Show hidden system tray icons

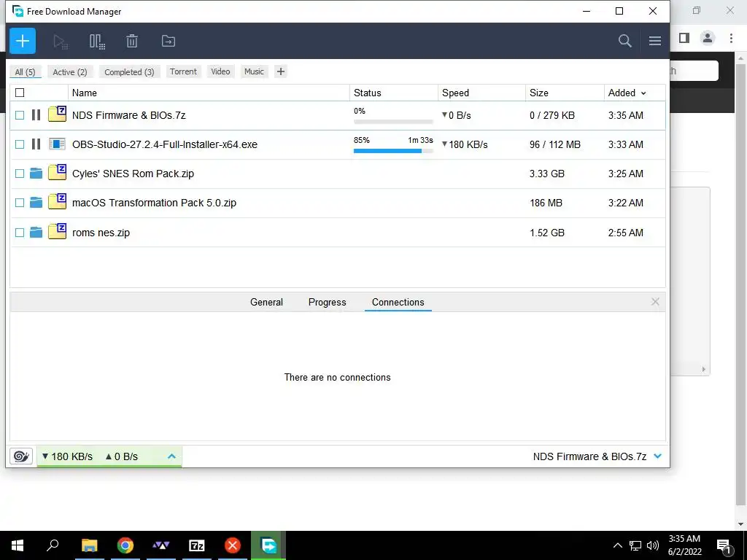coord(617,545)
